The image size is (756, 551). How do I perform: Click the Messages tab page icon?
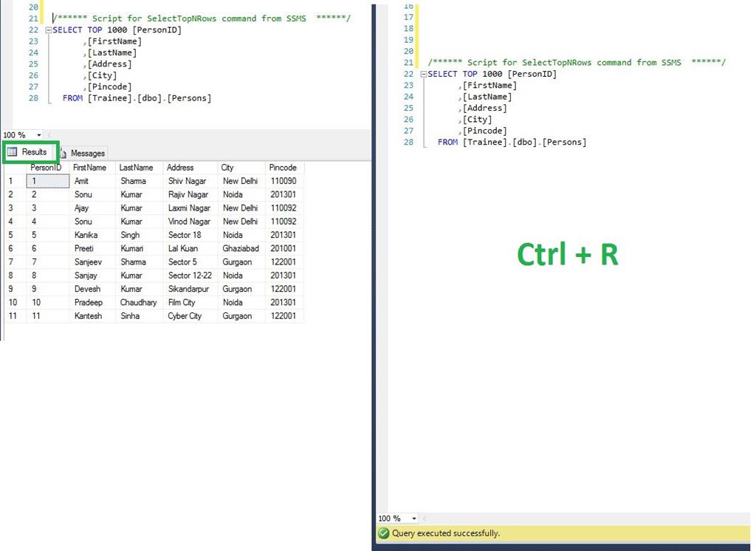pos(63,153)
